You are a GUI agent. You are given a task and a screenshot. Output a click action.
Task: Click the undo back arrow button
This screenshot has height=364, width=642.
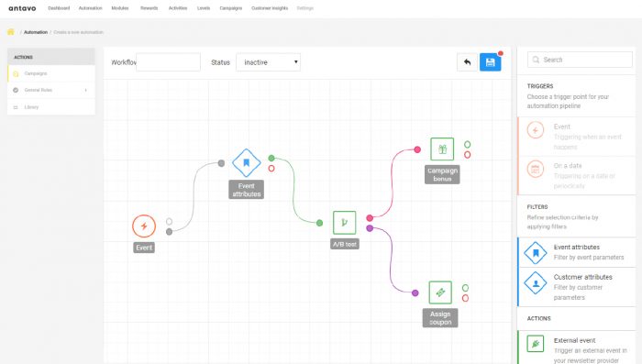click(467, 62)
